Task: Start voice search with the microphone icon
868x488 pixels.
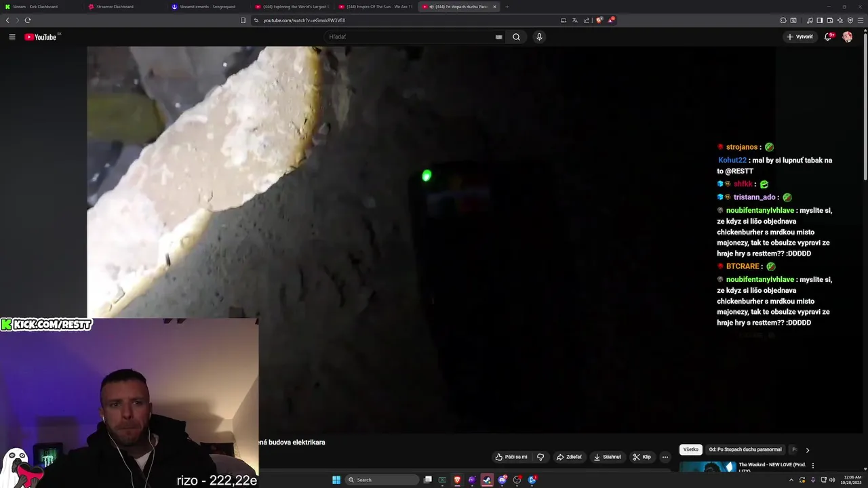Action: (539, 37)
